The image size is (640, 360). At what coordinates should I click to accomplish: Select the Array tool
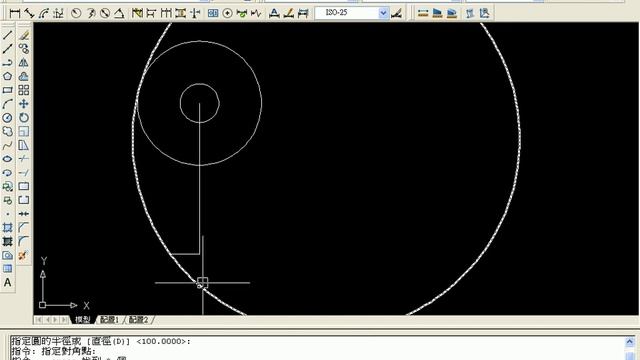click(24, 90)
